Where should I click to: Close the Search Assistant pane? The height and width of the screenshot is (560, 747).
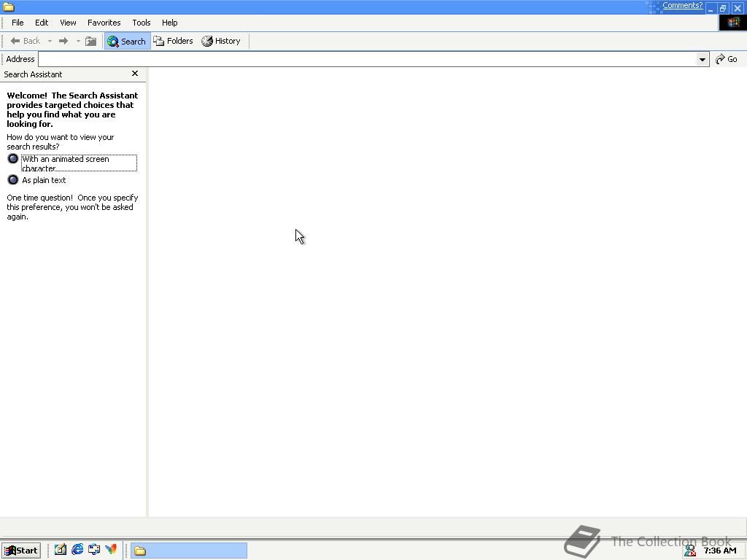135,74
